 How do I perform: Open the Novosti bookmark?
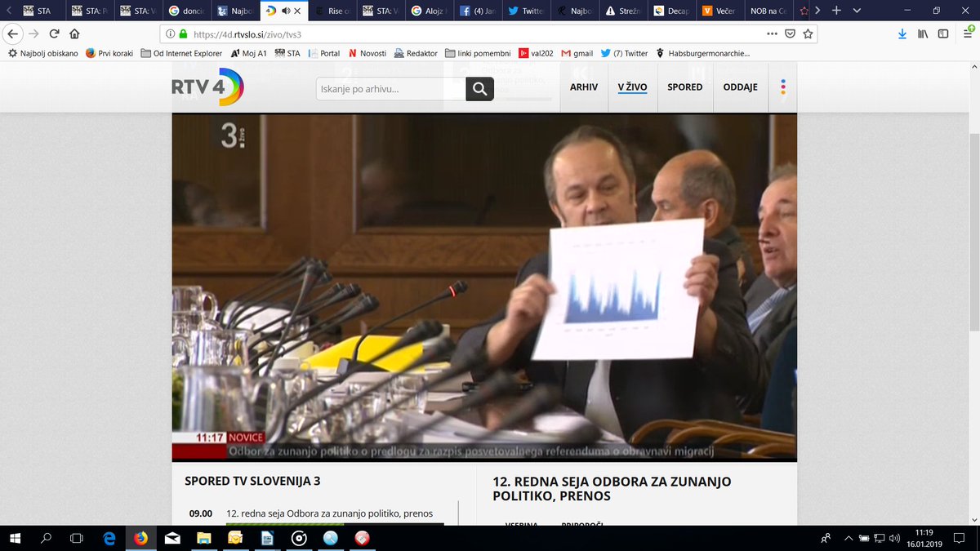tap(367, 53)
